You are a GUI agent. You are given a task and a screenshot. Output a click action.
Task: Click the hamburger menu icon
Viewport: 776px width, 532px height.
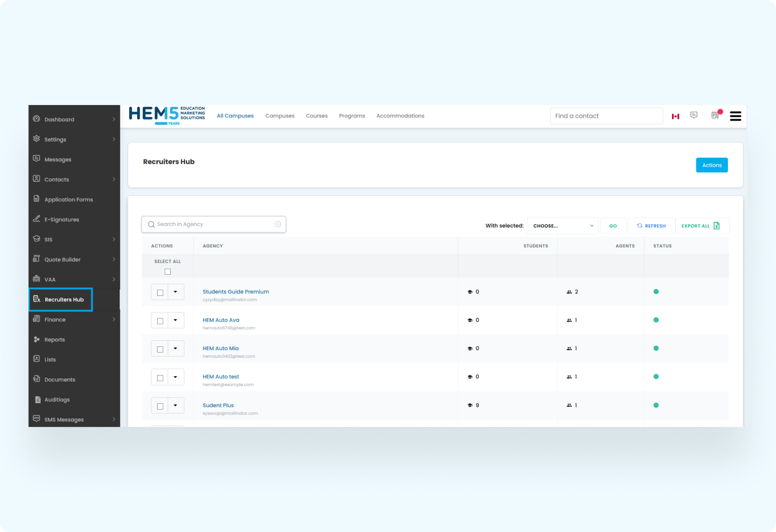pyautogui.click(x=735, y=116)
